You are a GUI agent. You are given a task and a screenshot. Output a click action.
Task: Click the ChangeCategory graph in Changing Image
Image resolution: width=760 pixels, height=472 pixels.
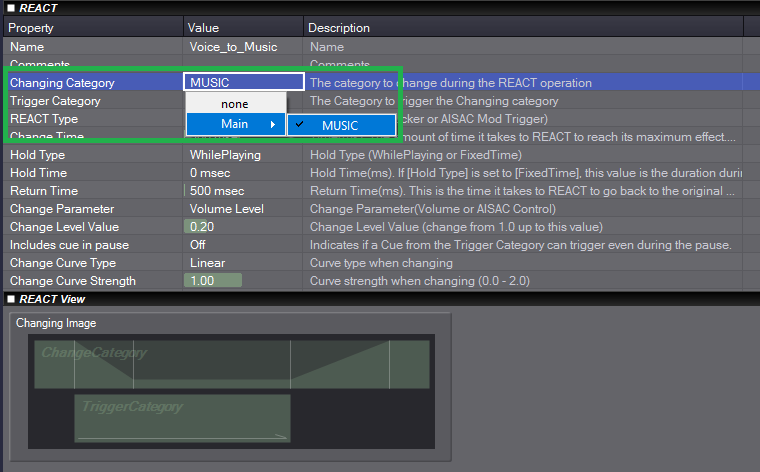pyautogui.click(x=232, y=364)
